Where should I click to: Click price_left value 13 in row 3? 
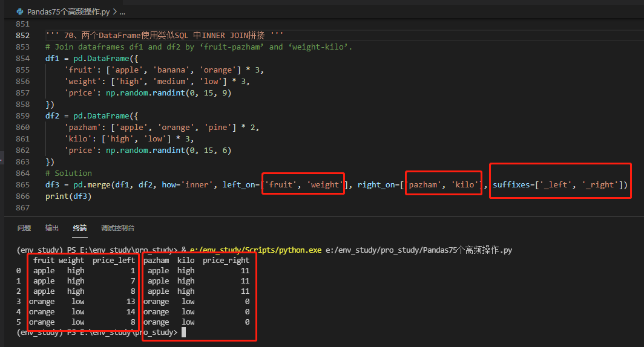point(131,302)
